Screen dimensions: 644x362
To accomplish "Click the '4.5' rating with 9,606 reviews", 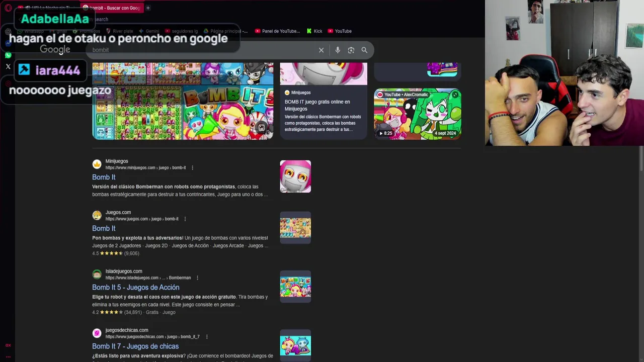I will [116, 253].
